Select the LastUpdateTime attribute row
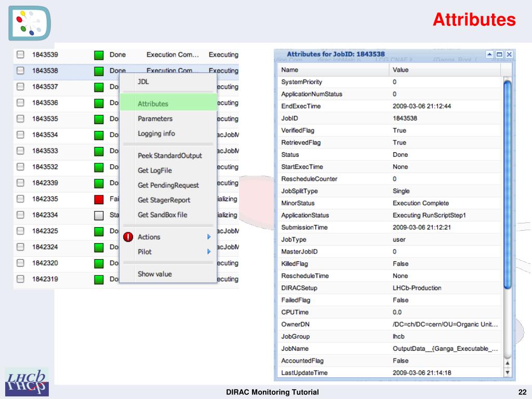532x399 pixels. [x=390, y=373]
